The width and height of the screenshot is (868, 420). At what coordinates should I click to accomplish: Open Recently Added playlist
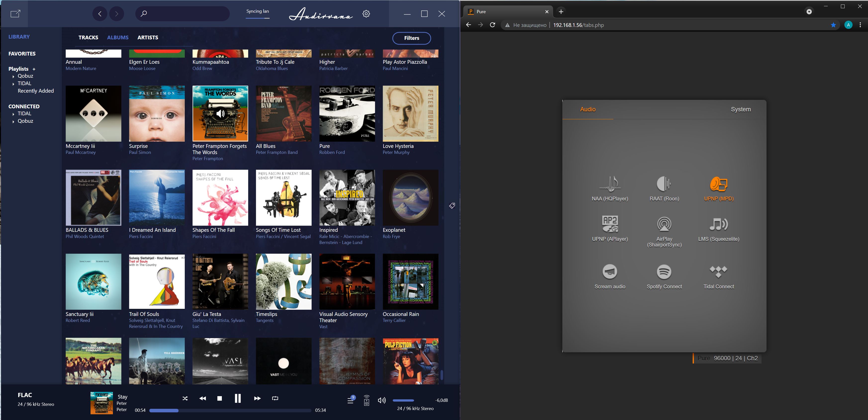(x=36, y=91)
